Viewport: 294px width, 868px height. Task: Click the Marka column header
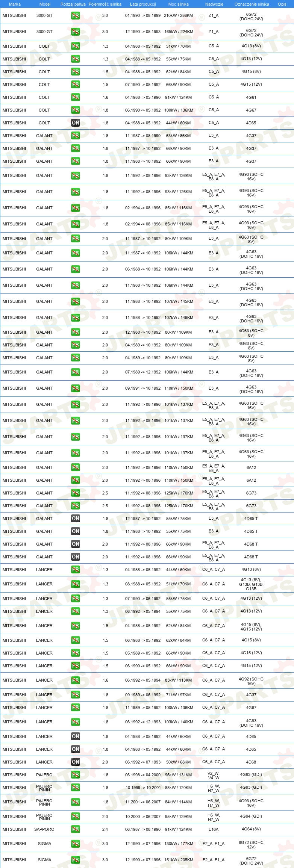coord(15,4)
